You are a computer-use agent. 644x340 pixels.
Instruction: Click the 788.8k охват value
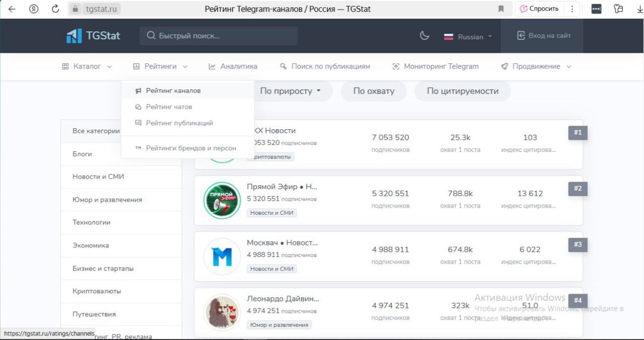460,193
